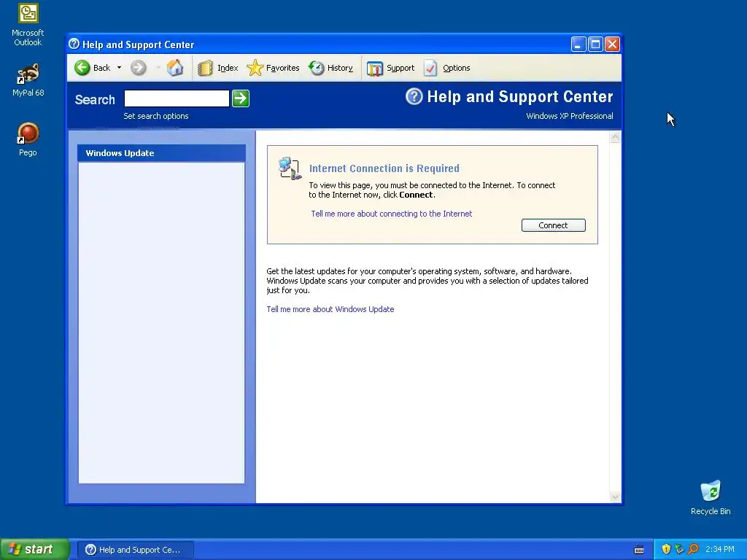
Task: Show History via clock icon
Action: [x=317, y=68]
